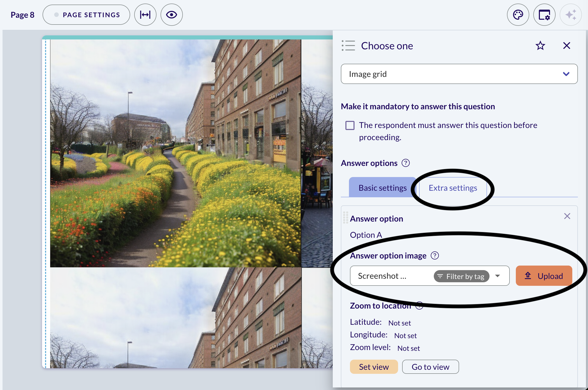Select the bottom brick building image
This screenshot has width=588, height=390.
175,318
